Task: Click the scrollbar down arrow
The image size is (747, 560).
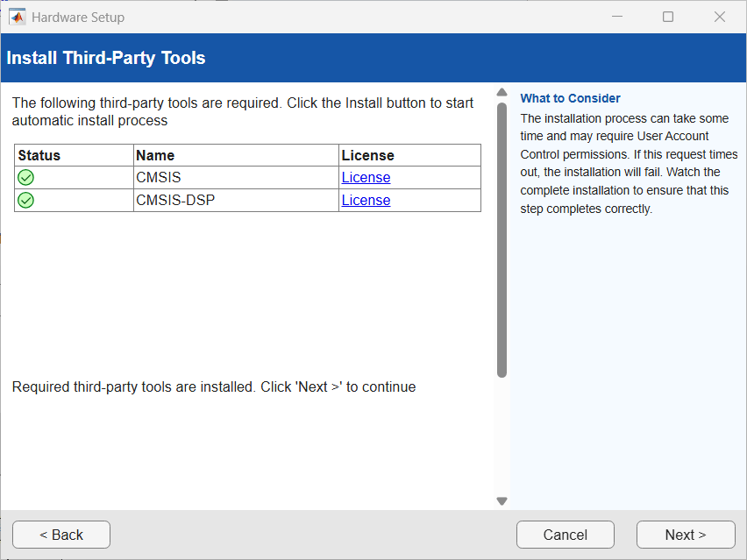Action: click(502, 501)
